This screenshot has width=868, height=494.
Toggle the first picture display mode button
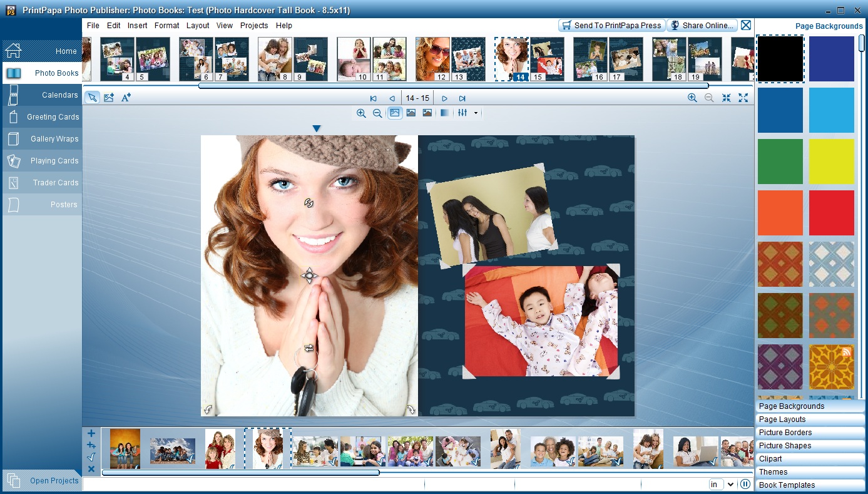click(395, 113)
